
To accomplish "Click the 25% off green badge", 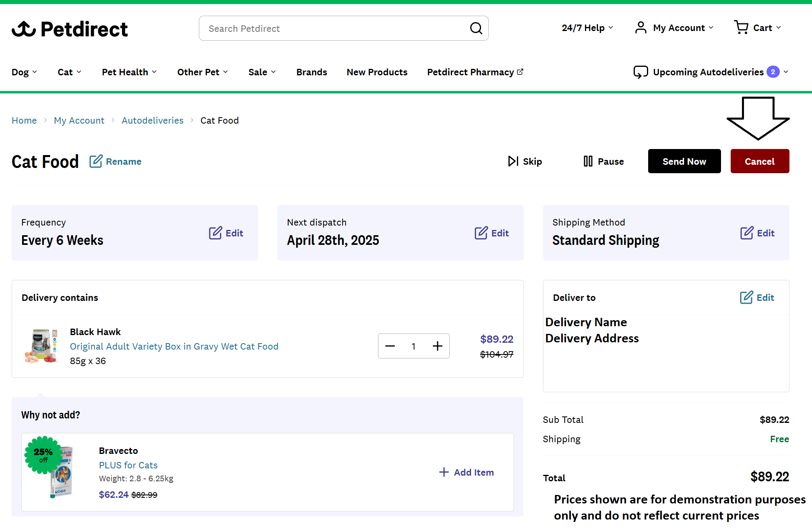I will pos(43,455).
